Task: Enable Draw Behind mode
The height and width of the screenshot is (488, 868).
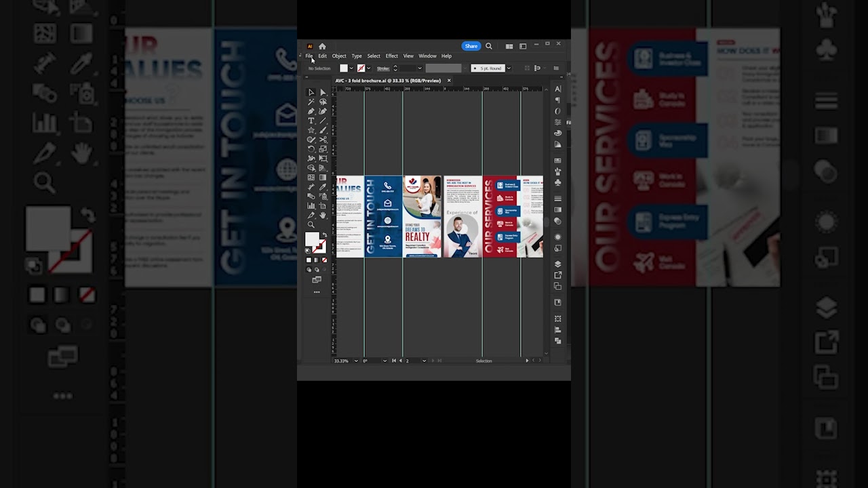Action: [x=317, y=270]
